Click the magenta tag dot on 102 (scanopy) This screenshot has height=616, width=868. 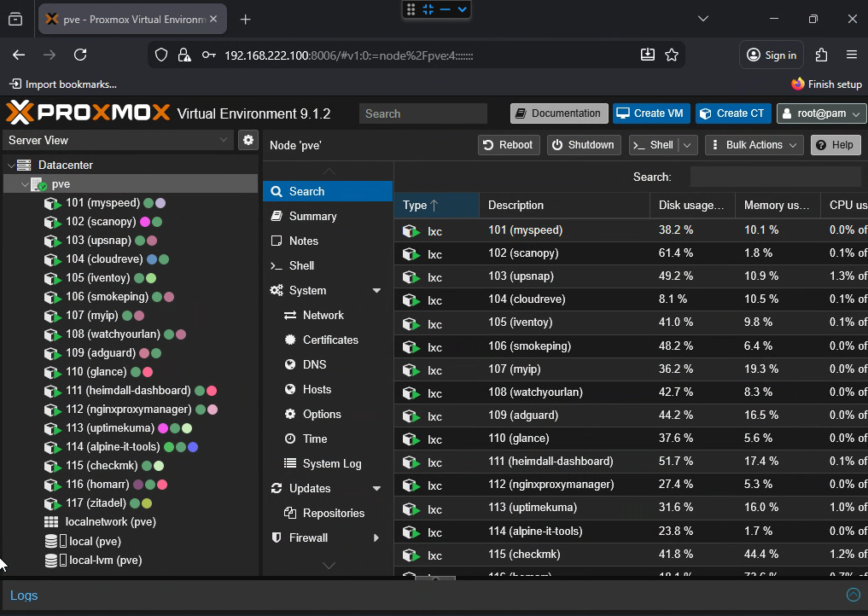(145, 222)
